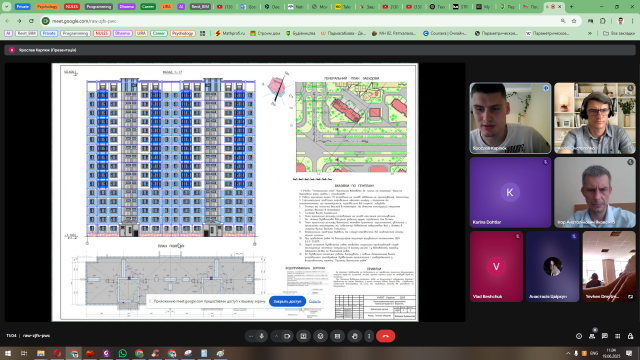Open the emoji reactions button
This screenshot has height=360, width=640.
320,336
